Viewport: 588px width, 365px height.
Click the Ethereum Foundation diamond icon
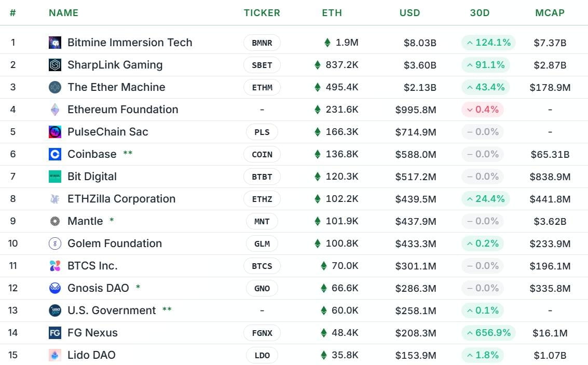[x=55, y=110]
